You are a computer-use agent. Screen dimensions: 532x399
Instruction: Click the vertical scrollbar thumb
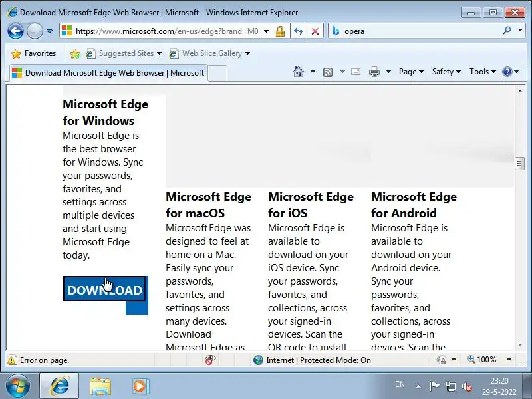point(520,164)
